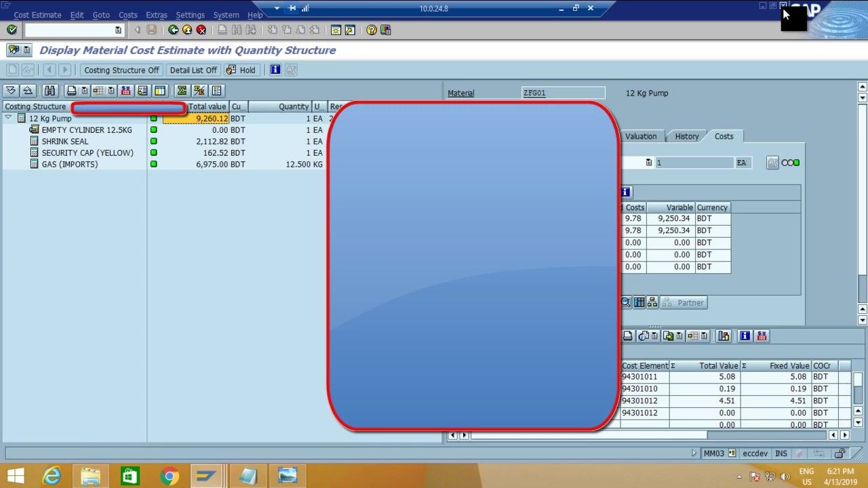Click the Subtotals icon next to sigma
The height and width of the screenshot is (488, 868).
click(199, 91)
